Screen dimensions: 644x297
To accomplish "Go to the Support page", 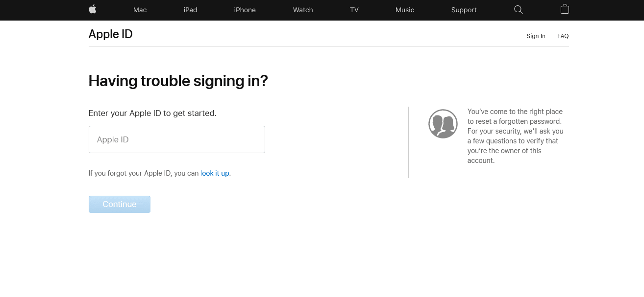I will [464, 10].
